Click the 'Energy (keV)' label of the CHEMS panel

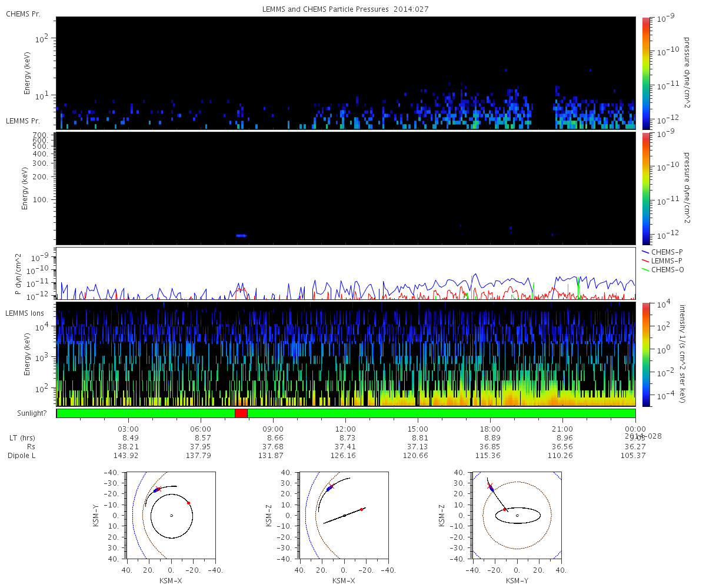point(27,73)
